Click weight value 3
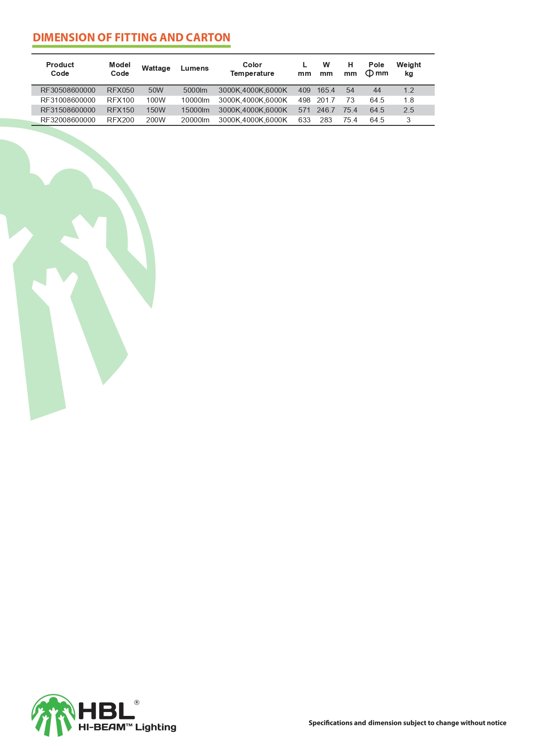535x756 pixels. [x=409, y=120]
